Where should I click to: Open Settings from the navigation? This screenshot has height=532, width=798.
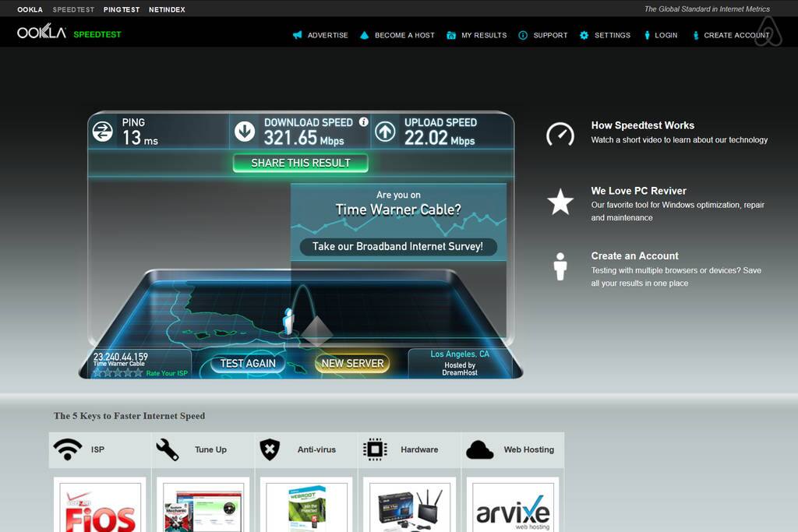[x=613, y=35]
